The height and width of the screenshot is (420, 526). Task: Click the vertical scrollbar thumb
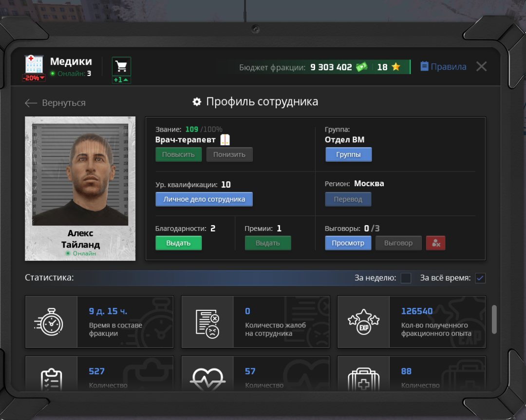coord(494,320)
